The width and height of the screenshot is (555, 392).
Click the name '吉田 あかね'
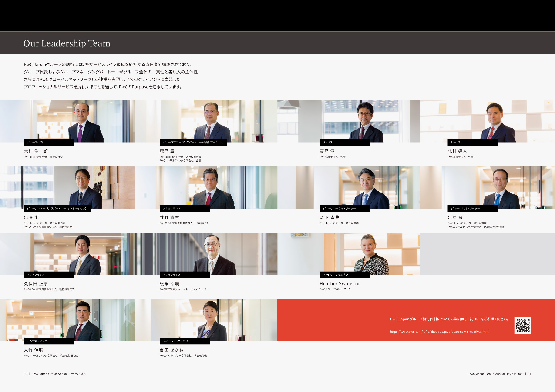pyautogui.click(x=172, y=350)
